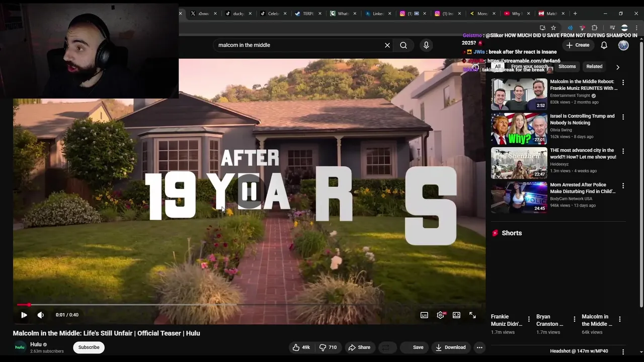
Task: Open options for Bryan Cranston short
Action: 574,319
